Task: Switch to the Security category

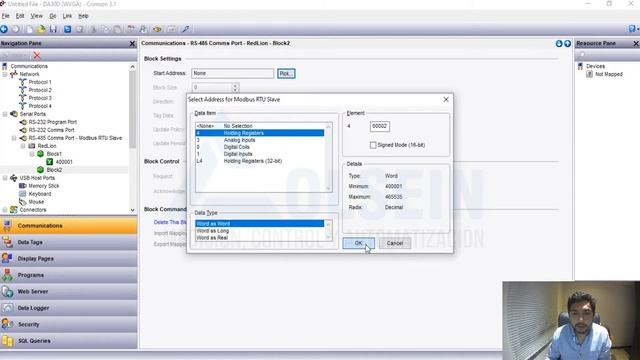Action: pyautogui.click(x=69, y=324)
